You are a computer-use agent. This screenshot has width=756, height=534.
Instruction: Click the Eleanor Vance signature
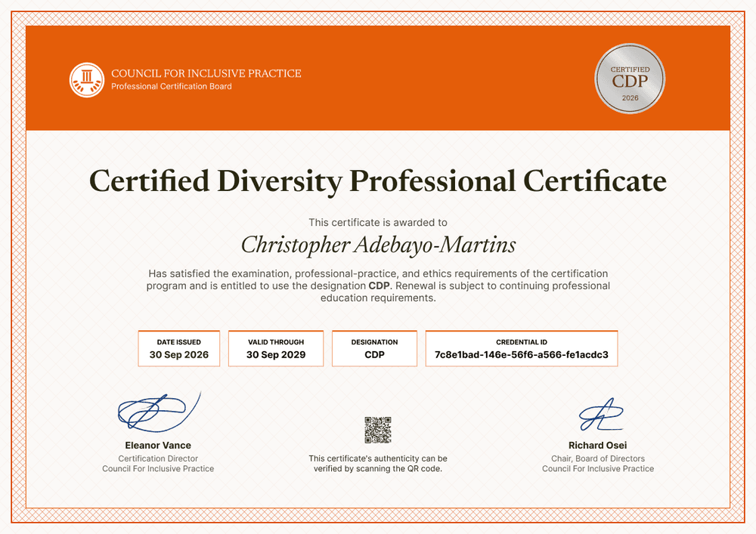pos(160,412)
